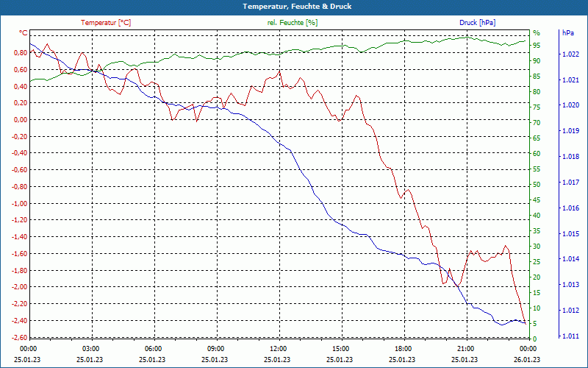Select the green 'rel. Feuchte [%]' legend label
This screenshot has height=368, width=588.
(293, 23)
